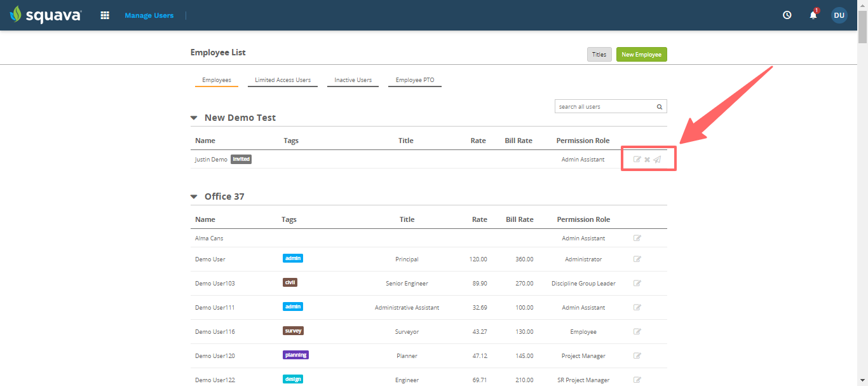Select the Demo User122 name

(215, 380)
